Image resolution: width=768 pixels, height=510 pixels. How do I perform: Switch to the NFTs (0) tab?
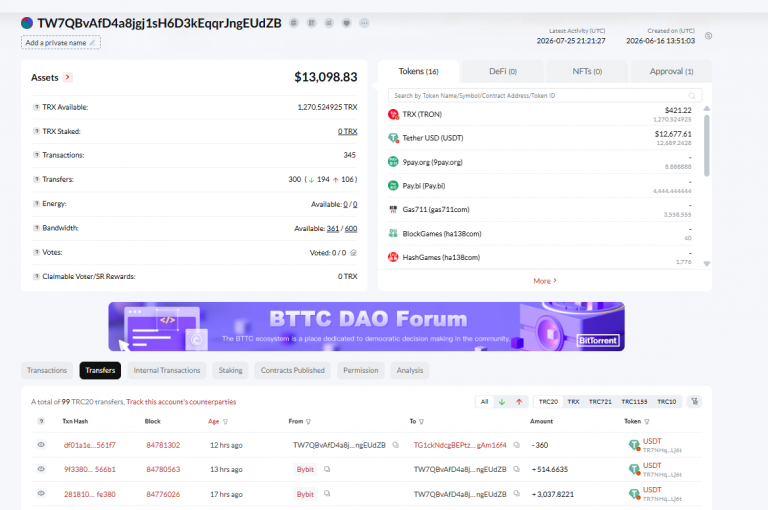pyautogui.click(x=587, y=72)
